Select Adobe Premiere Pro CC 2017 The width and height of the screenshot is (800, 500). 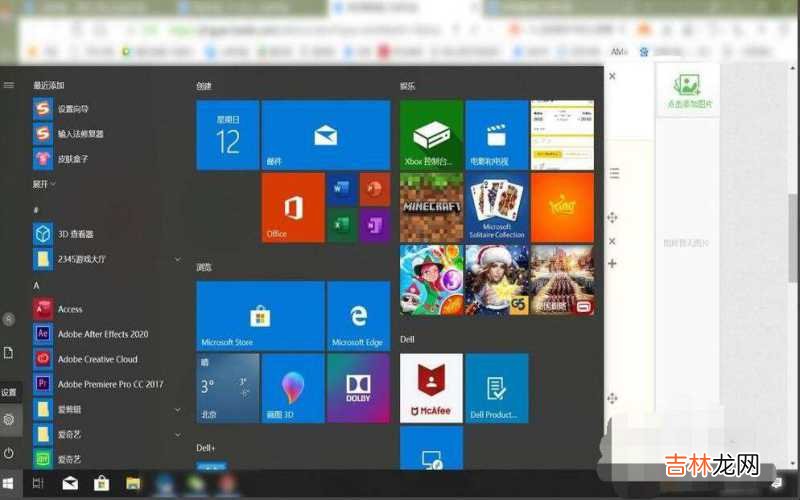point(109,384)
